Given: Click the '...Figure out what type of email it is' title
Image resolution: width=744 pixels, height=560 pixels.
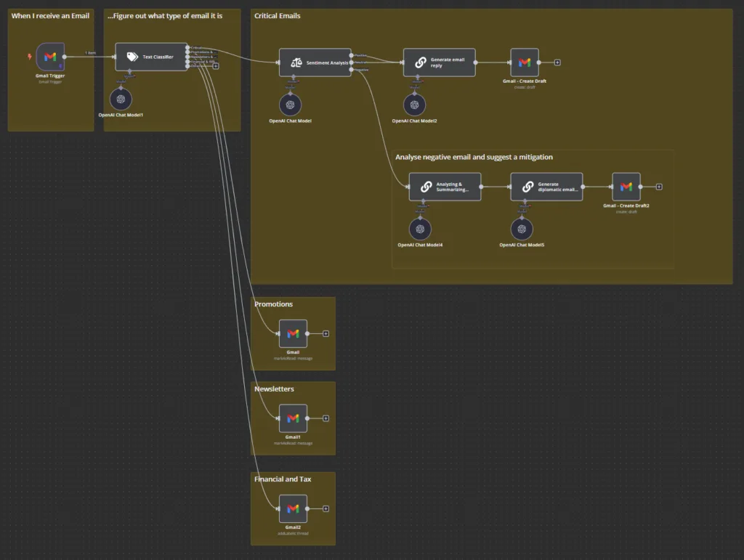Looking at the screenshot, I should [x=165, y=16].
